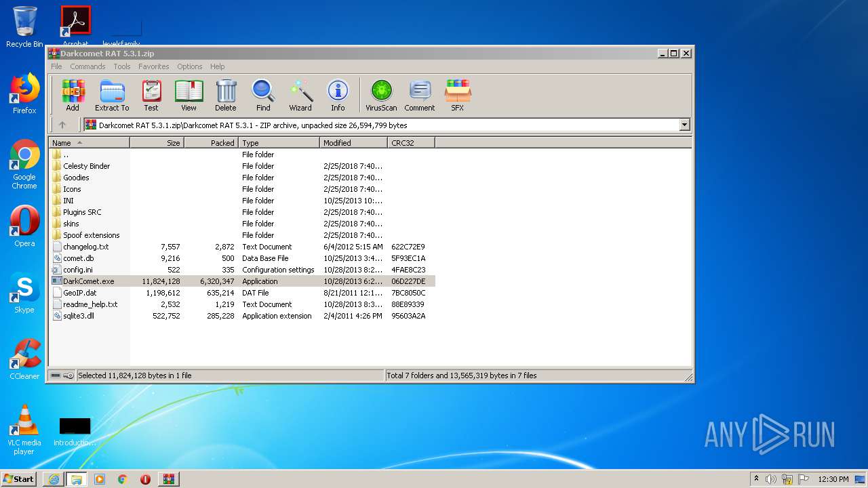Sort by Name column header
Viewport: 868px width, 488px height.
point(89,143)
